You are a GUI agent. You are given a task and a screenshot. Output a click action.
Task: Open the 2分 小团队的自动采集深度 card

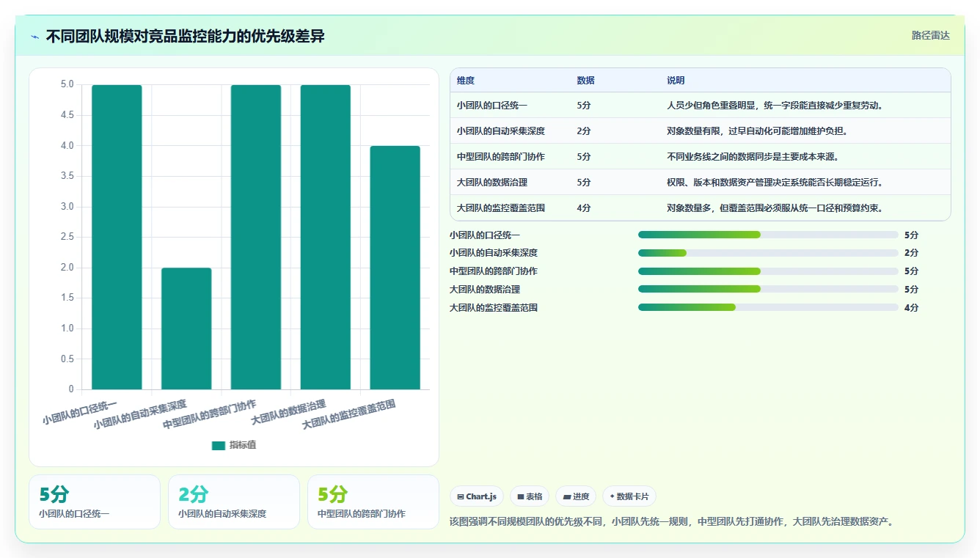pyautogui.click(x=234, y=502)
